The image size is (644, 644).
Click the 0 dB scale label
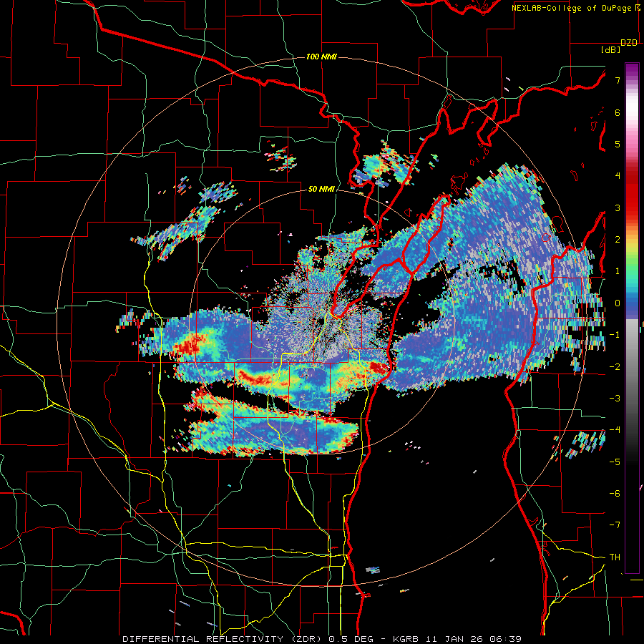tap(618, 303)
